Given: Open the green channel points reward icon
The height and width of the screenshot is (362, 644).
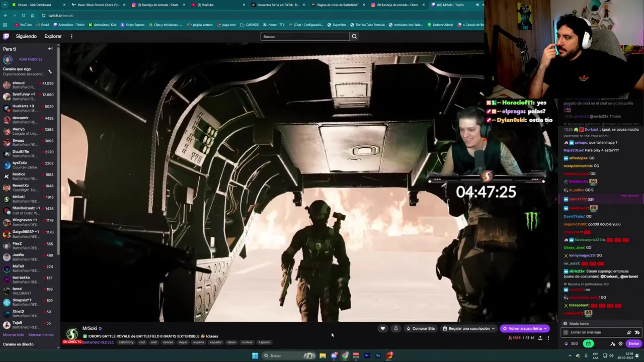Looking at the screenshot, I should 588,344.
